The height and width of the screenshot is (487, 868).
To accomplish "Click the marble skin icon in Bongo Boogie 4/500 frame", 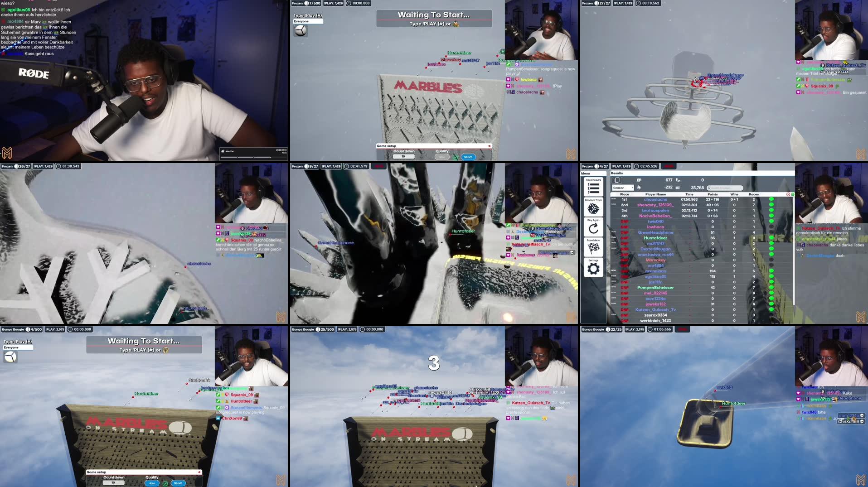I will pyautogui.click(x=10, y=357).
